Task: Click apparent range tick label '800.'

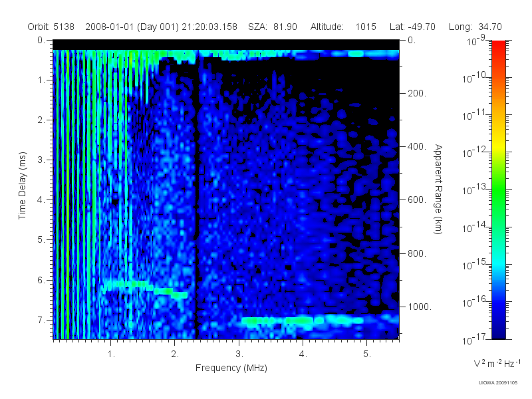Action: (417, 253)
